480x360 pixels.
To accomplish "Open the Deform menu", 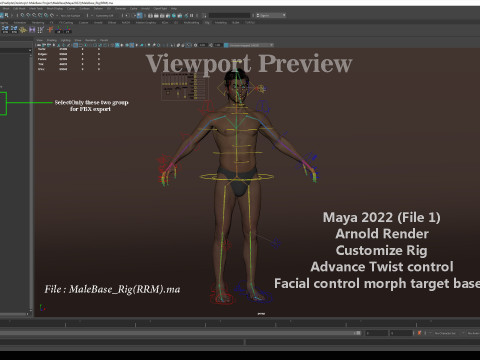I will (x=98, y=8).
